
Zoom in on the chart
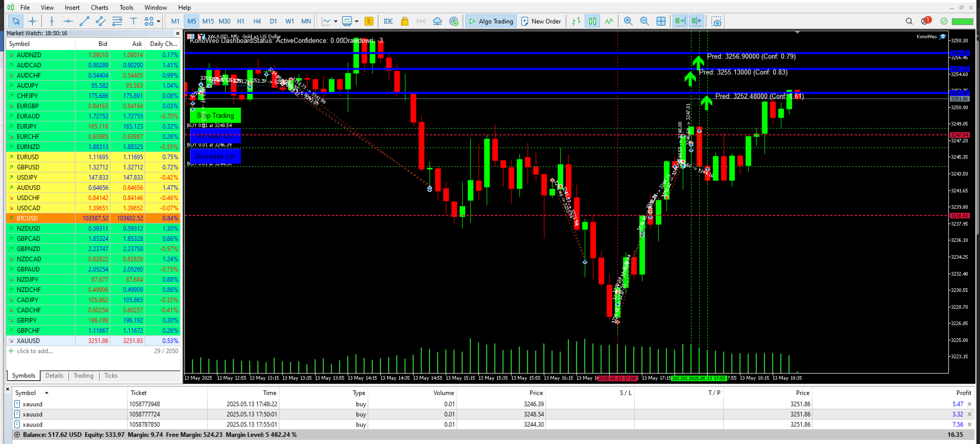(628, 21)
